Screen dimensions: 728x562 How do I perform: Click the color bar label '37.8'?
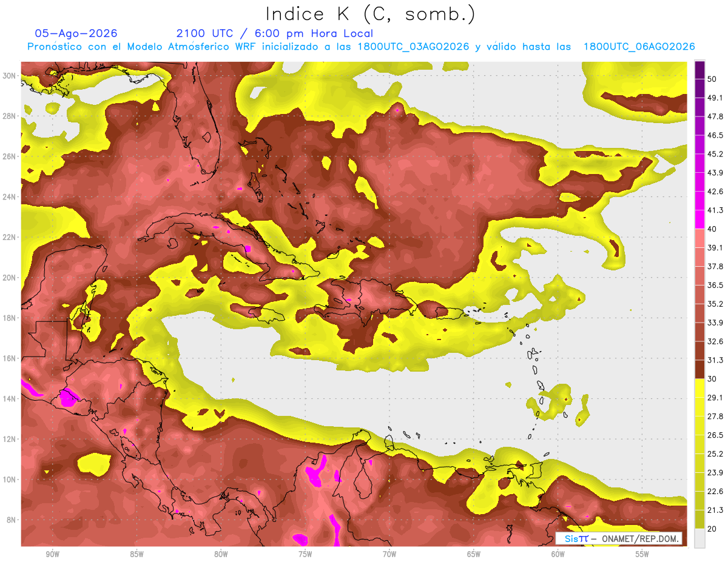click(715, 266)
